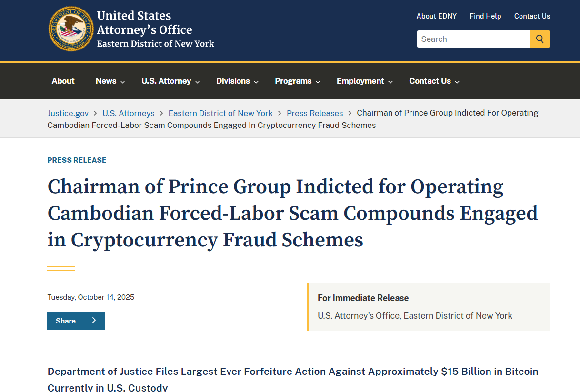Image resolution: width=580 pixels, height=392 pixels.
Task: Expand the News dropdown menu
Action: [110, 81]
